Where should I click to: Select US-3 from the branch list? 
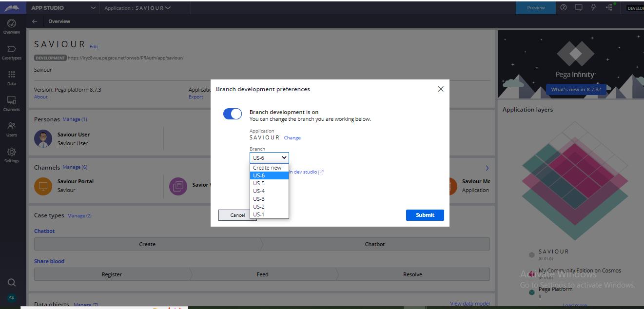click(x=269, y=199)
